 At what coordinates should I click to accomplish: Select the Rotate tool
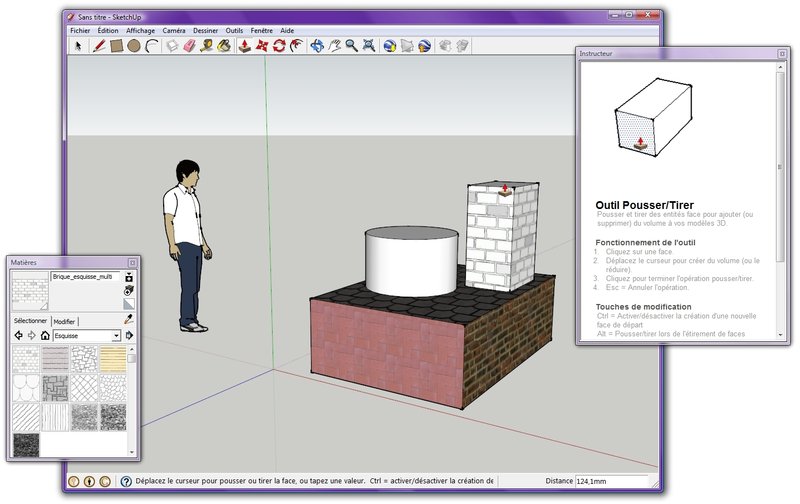279,45
